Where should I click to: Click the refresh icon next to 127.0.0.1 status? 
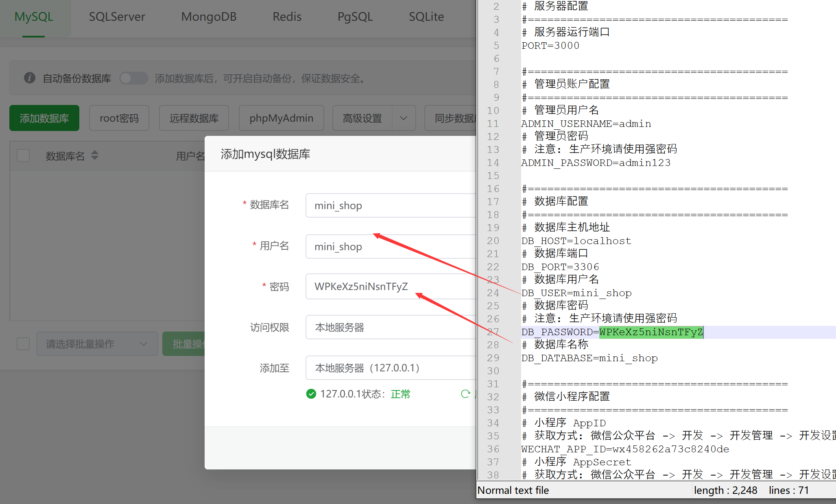(465, 394)
